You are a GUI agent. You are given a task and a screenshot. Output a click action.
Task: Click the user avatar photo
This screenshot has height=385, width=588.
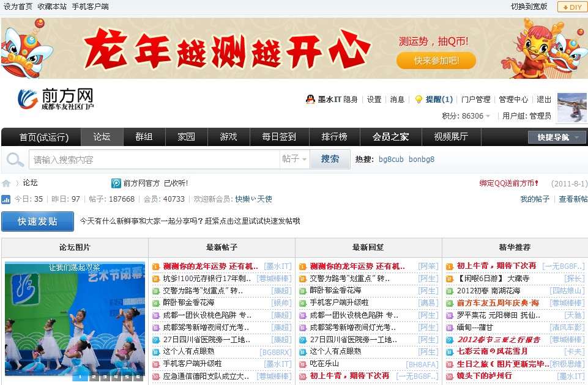[x=571, y=108]
